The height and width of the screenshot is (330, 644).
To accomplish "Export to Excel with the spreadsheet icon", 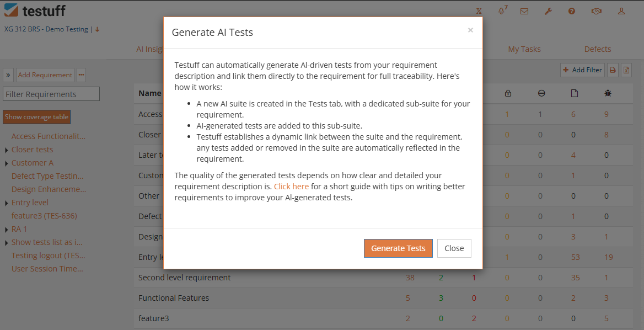I will pyautogui.click(x=626, y=70).
